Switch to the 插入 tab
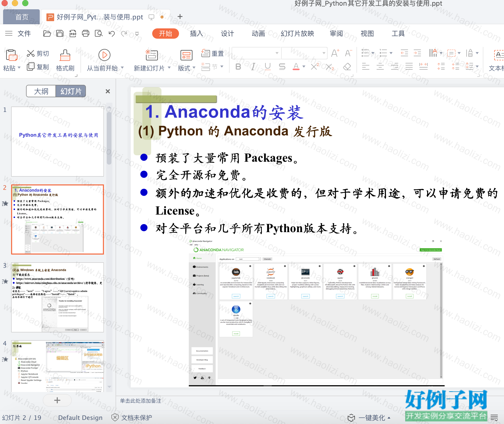Viewport: 504px width, 424px height. (197, 34)
